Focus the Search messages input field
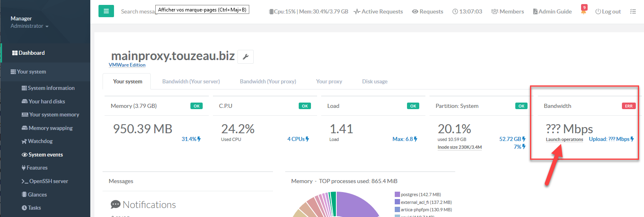The width and height of the screenshot is (644, 217). click(138, 11)
